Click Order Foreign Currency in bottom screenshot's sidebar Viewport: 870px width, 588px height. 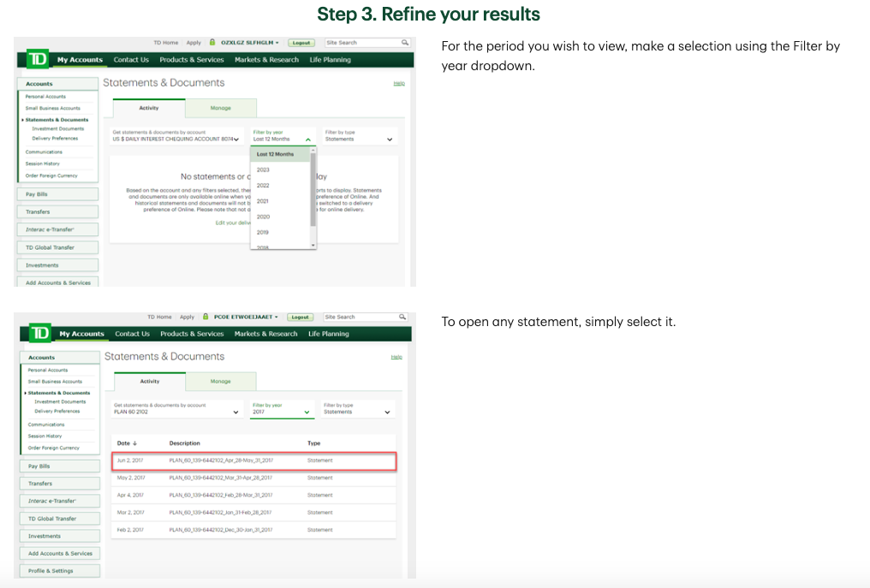(54, 448)
